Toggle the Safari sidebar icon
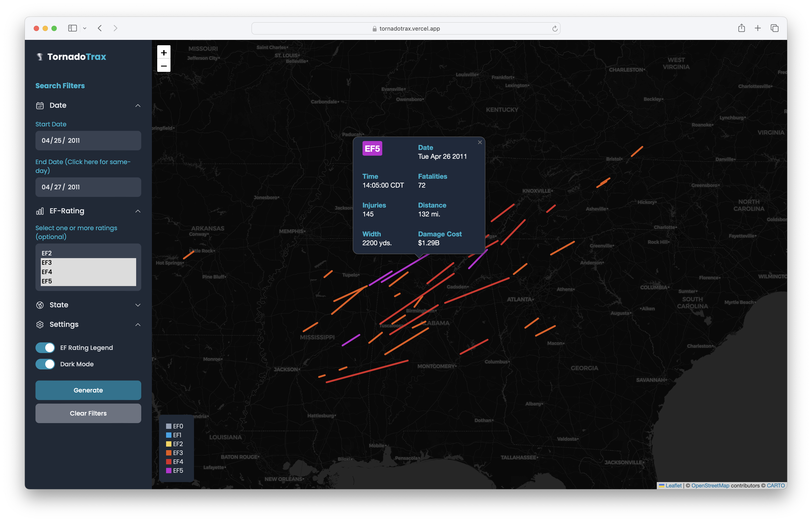812x522 pixels. (73, 28)
